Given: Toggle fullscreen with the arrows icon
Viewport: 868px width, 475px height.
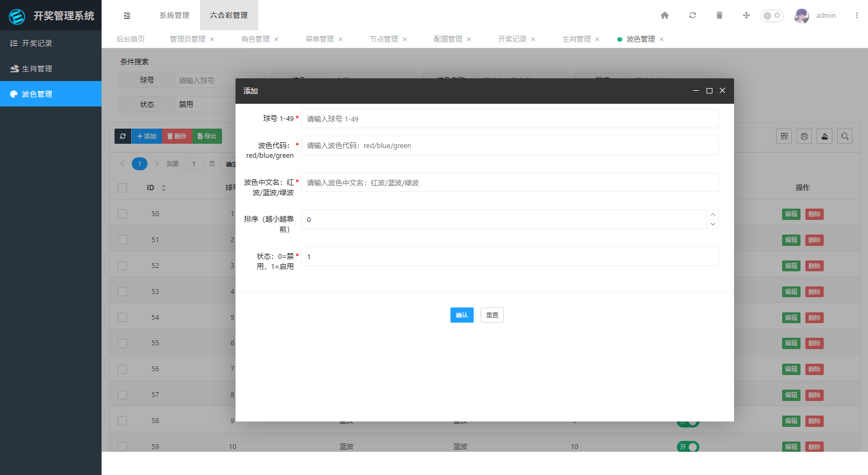Looking at the screenshot, I should [746, 15].
